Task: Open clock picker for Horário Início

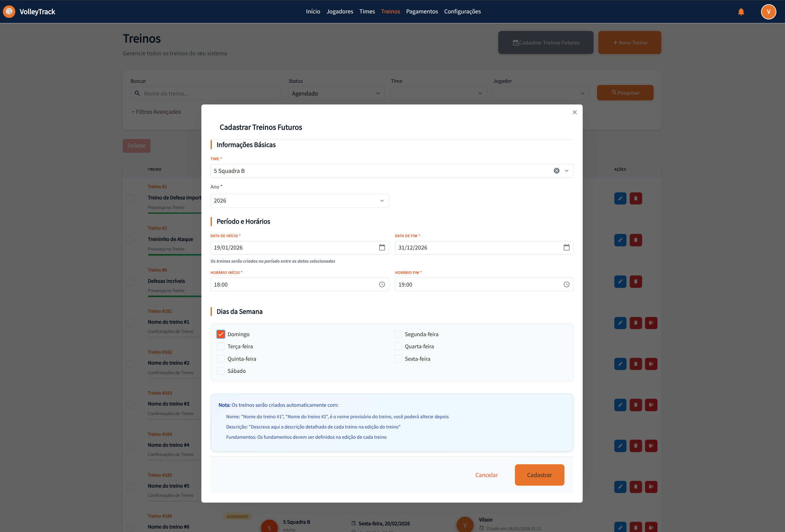Action: pyautogui.click(x=382, y=285)
